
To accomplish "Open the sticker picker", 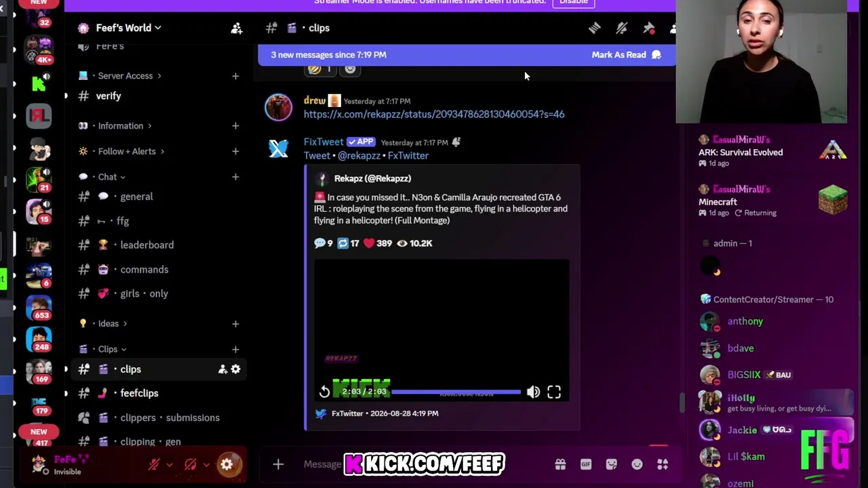I will coord(612,464).
